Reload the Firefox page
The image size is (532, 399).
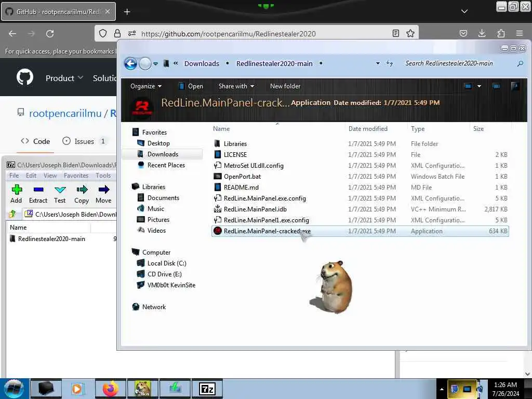coord(50,34)
